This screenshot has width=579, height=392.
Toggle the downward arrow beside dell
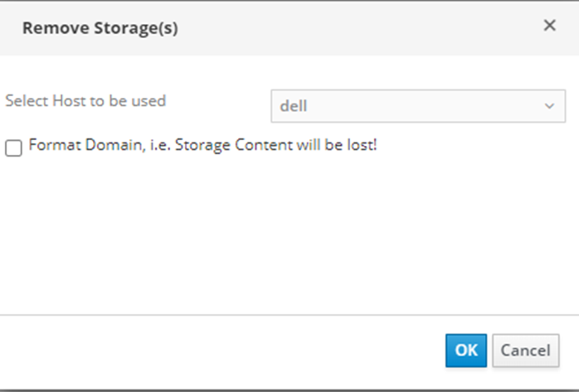coord(549,106)
